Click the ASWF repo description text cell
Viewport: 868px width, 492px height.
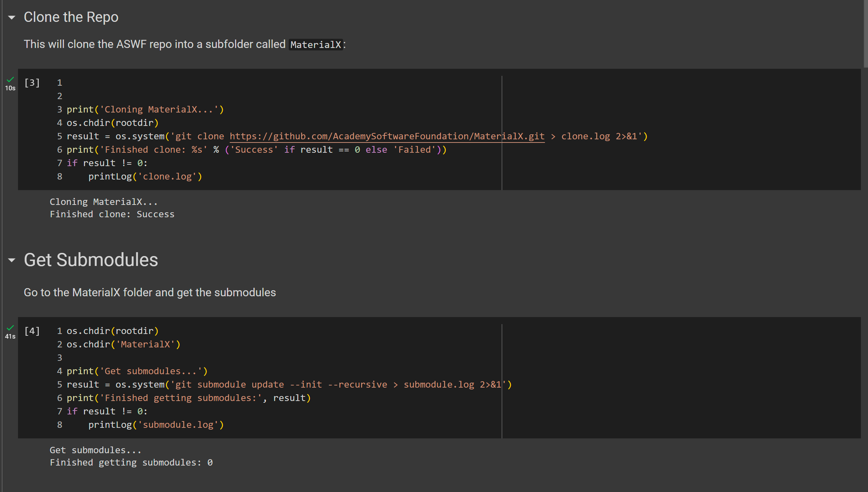[185, 44]
